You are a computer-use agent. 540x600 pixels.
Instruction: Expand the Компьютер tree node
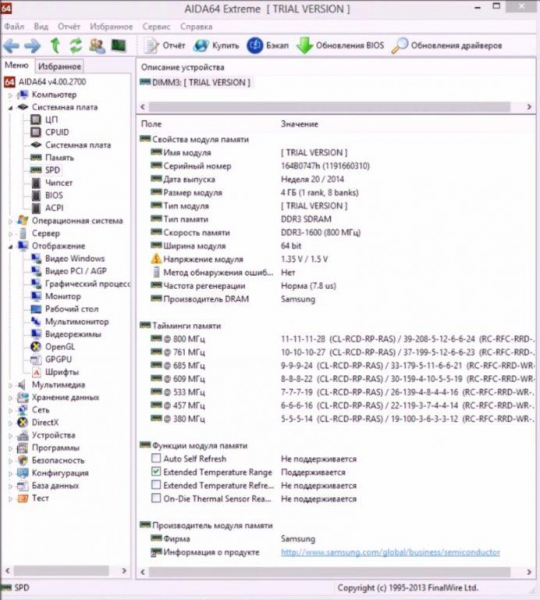[10, 95]
